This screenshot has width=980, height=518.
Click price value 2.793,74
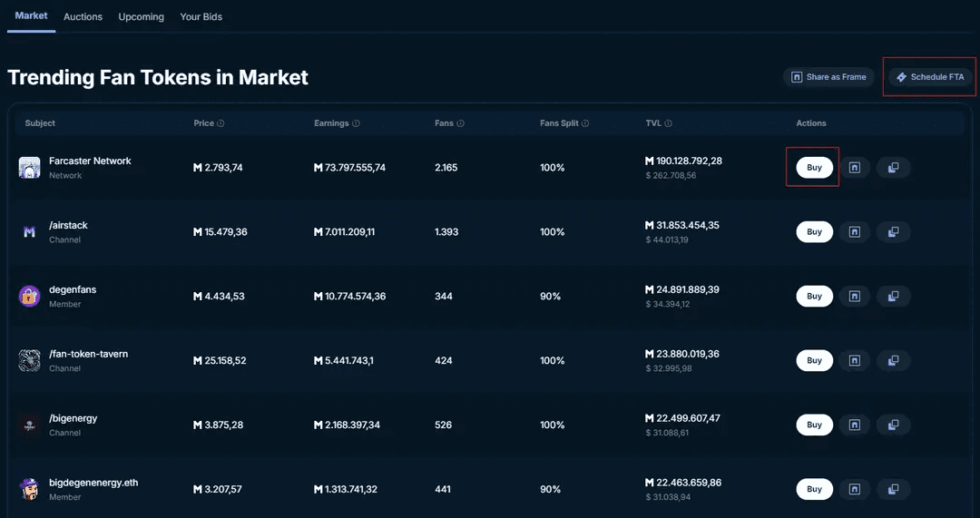(218, 168)
